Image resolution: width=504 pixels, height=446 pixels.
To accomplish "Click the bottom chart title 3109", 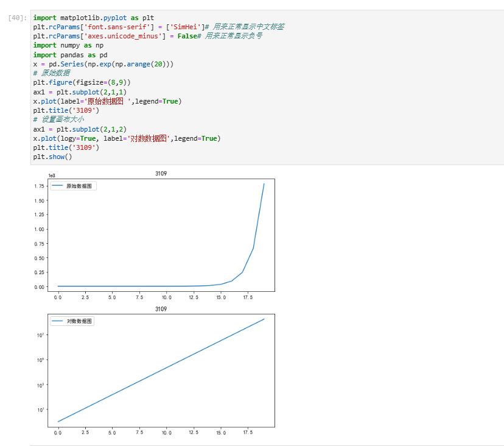I will click(x=161, y=309).
